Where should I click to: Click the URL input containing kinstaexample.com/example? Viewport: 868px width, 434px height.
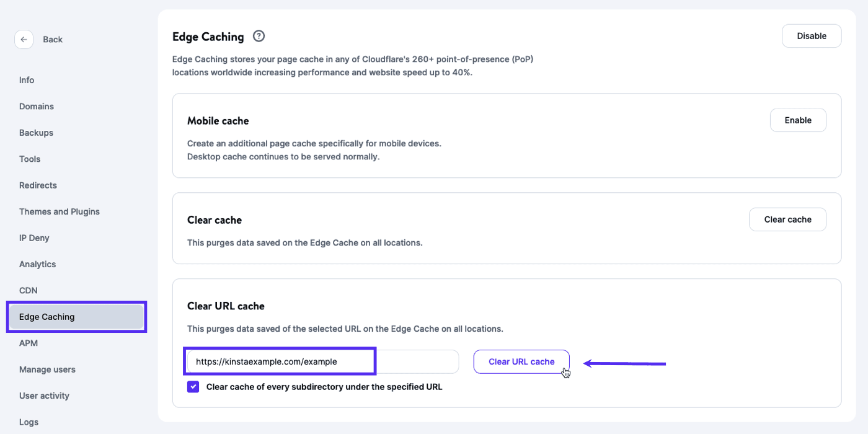279,361
